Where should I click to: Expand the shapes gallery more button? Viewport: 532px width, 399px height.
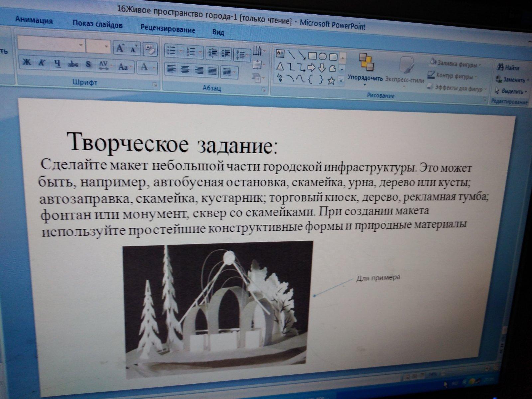point(341,81)
